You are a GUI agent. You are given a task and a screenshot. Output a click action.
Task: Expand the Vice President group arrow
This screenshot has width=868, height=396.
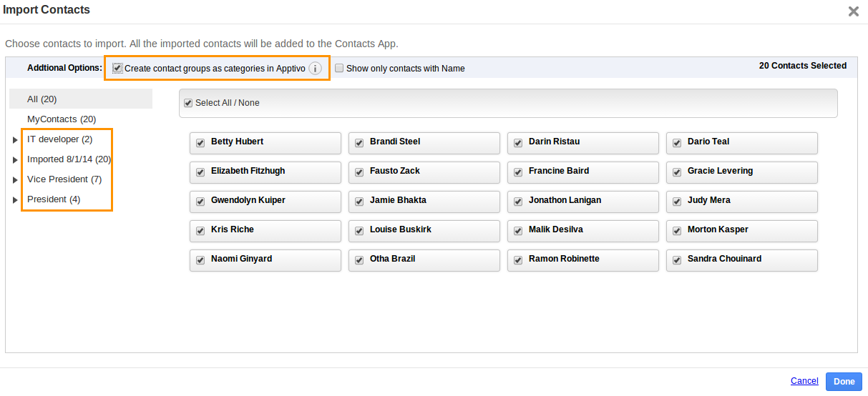[x=15, y=180]
